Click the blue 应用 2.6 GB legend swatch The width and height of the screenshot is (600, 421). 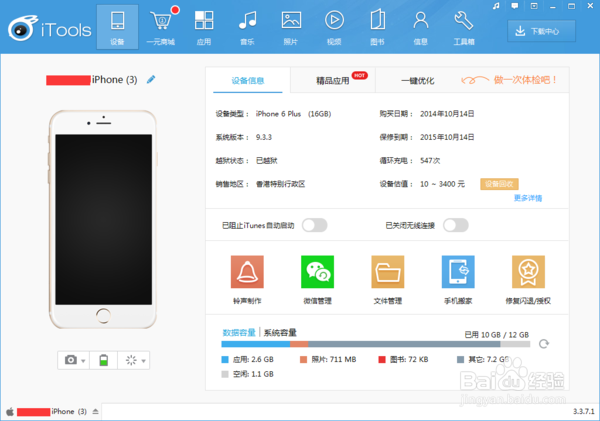[225, 359]
